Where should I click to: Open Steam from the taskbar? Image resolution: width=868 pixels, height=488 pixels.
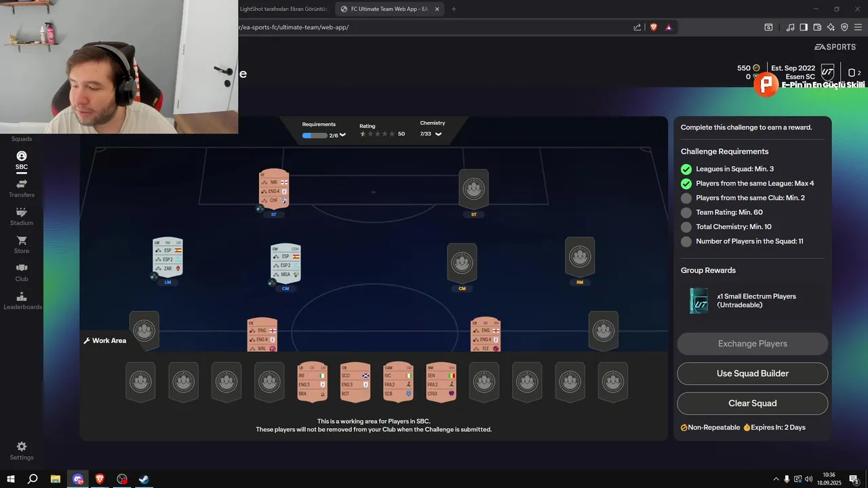pyautogui.click(x=144, y=479)
